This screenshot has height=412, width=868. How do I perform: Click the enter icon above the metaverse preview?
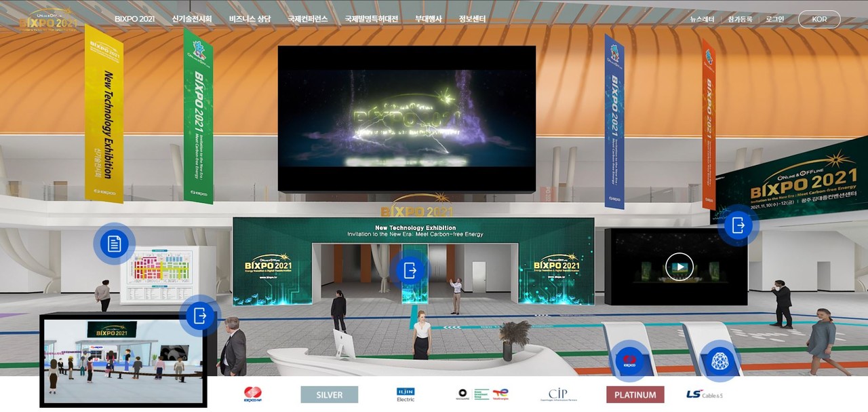[x=199, y=316]
